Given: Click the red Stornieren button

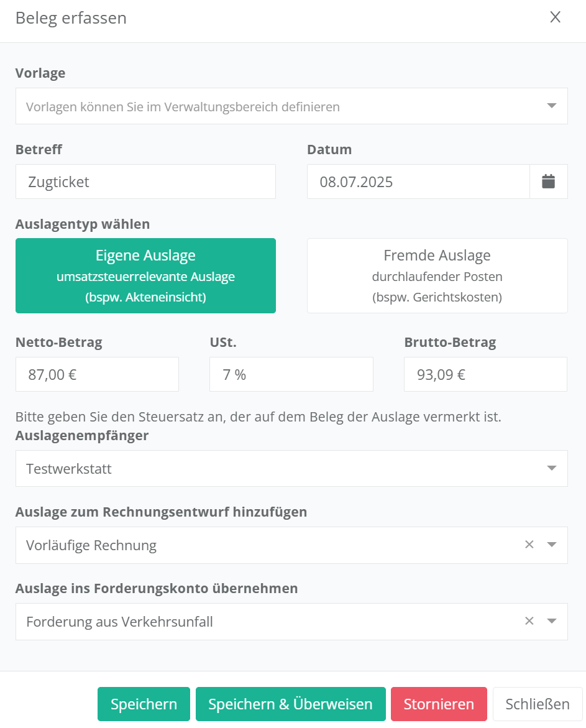Looking at the screenshot, I should pyautogui.click(x=439, y=704).
